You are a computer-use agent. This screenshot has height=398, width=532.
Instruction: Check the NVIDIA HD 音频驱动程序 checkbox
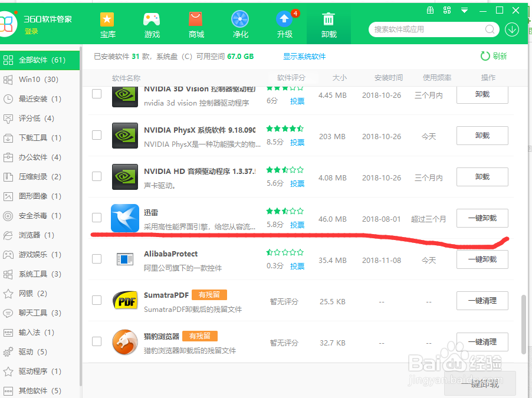pos(97,176)
